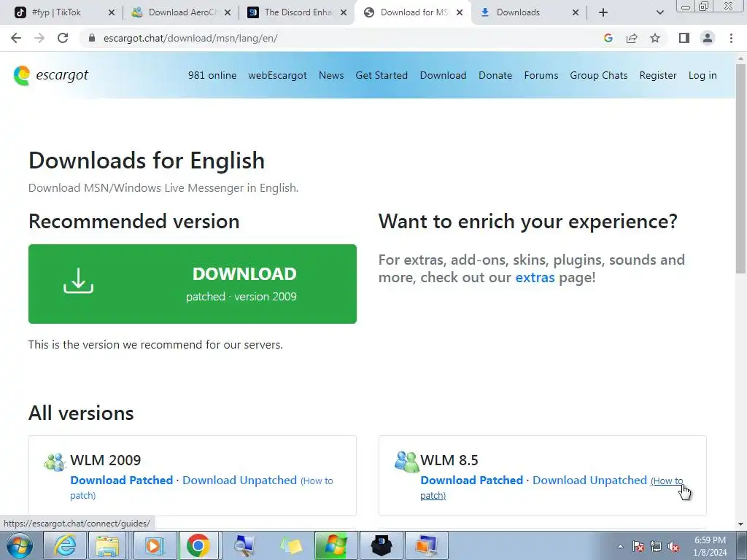Screen dimensions: 747x560
Task: Click the dark hexagon app taskbar icon
Action: tap(381, 545)
